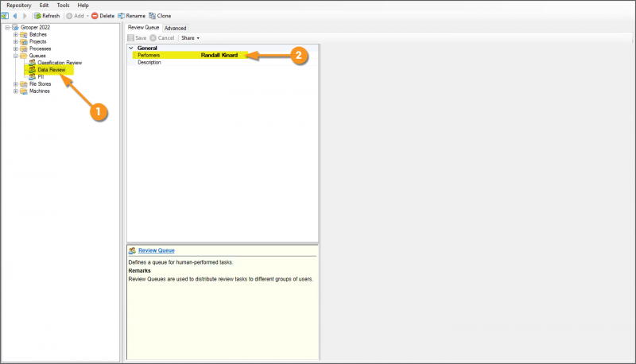Select the Grooper 2022 root node
The image size is (636, 364).
tap(35, 27)
